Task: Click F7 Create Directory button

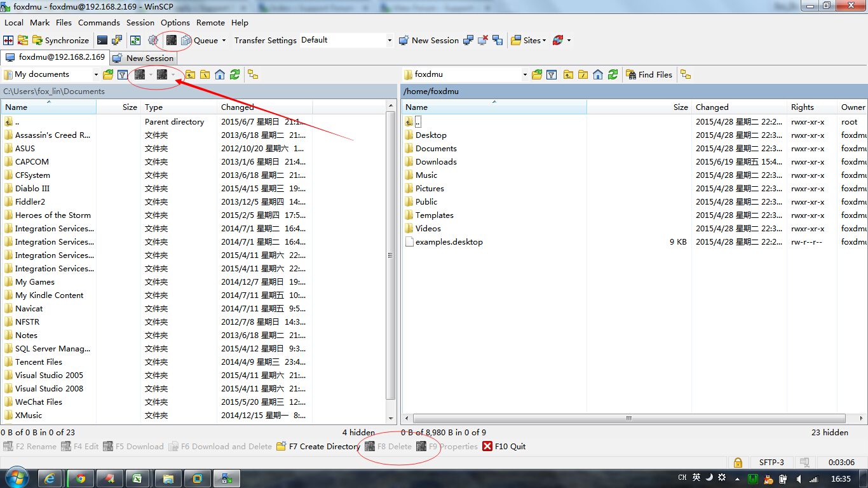Action: (x=318, y=446)
